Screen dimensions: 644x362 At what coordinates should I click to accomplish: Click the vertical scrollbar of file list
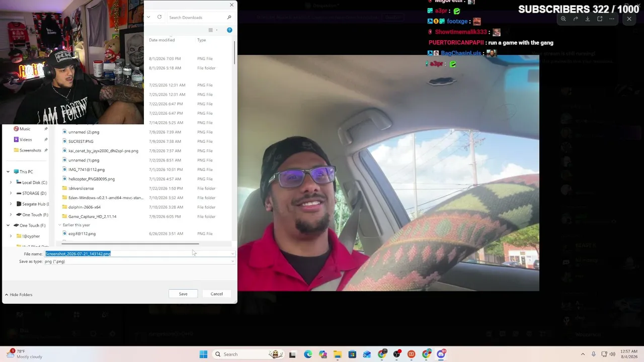(x=234, y=52)
